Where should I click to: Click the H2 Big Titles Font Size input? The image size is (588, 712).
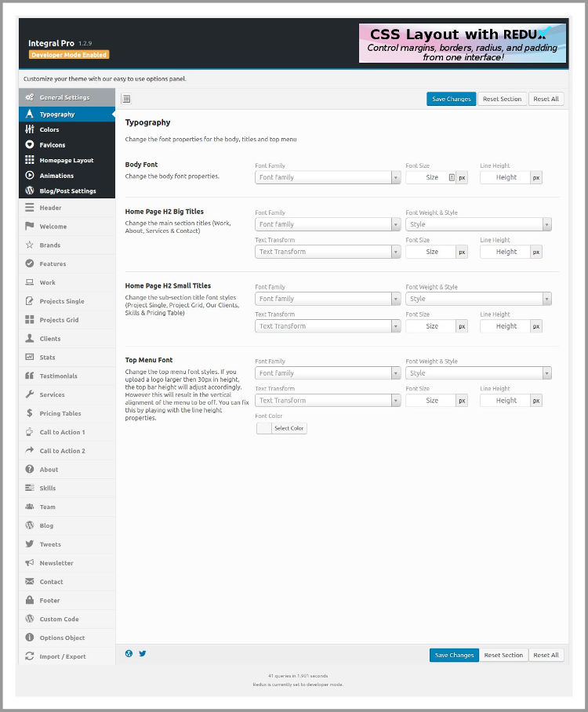(x=431, y=252)
